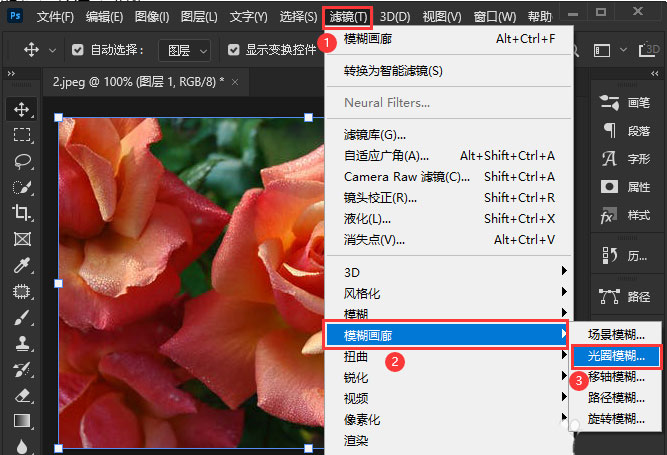667x455 pixels.
Task: Select the Brush tool
Action: [22, 317]
